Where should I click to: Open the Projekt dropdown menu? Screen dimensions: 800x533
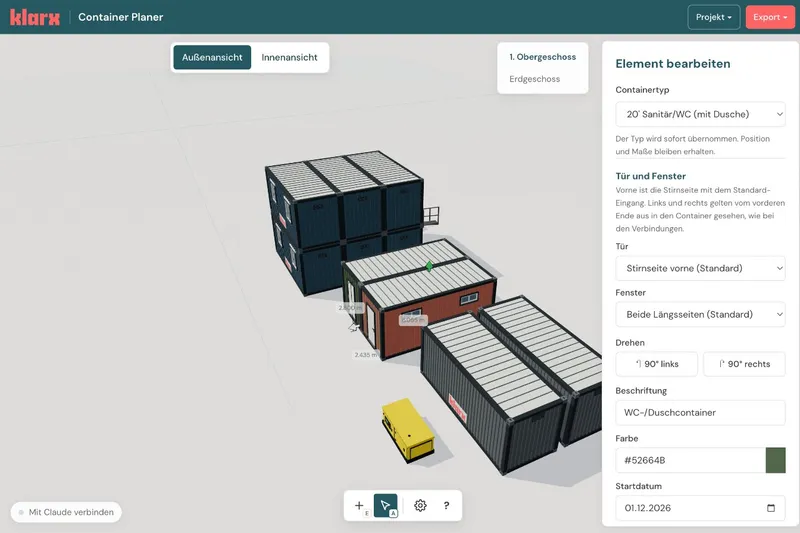tap(714, 17)
